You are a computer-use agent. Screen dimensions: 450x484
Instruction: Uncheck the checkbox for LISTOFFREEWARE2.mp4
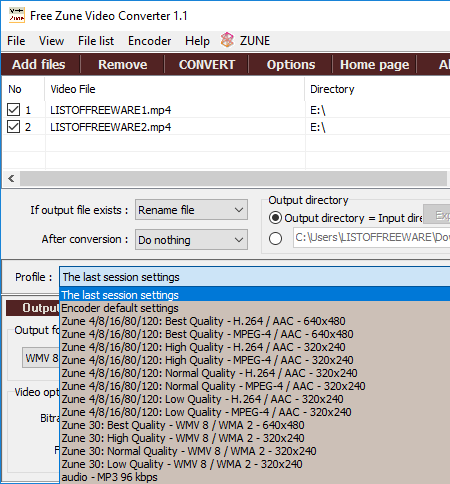click(13, 127)
